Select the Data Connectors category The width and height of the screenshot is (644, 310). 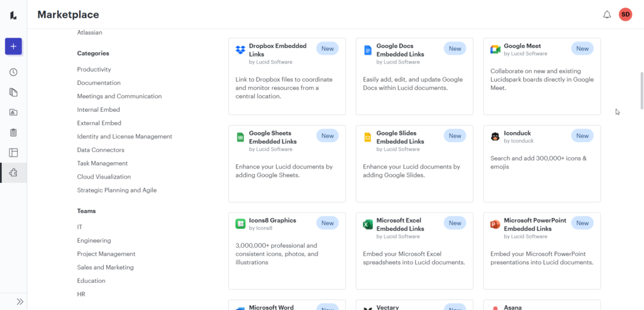point(101,150)
